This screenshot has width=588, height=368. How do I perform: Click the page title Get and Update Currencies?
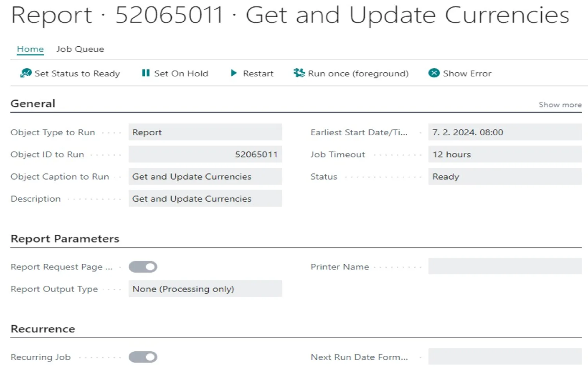pyautogui.click(x=407, y=15)
